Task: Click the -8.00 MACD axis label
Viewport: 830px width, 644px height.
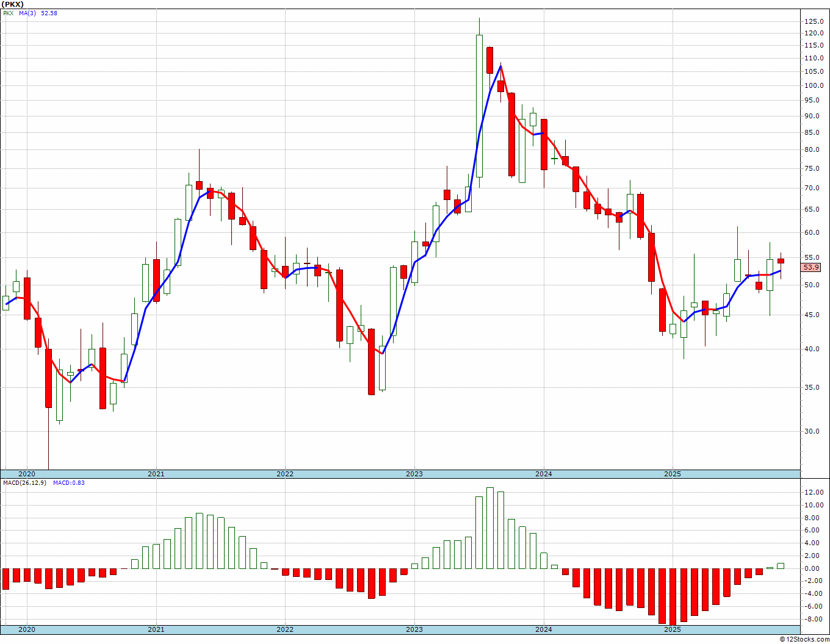Action: tap(812, 619)
